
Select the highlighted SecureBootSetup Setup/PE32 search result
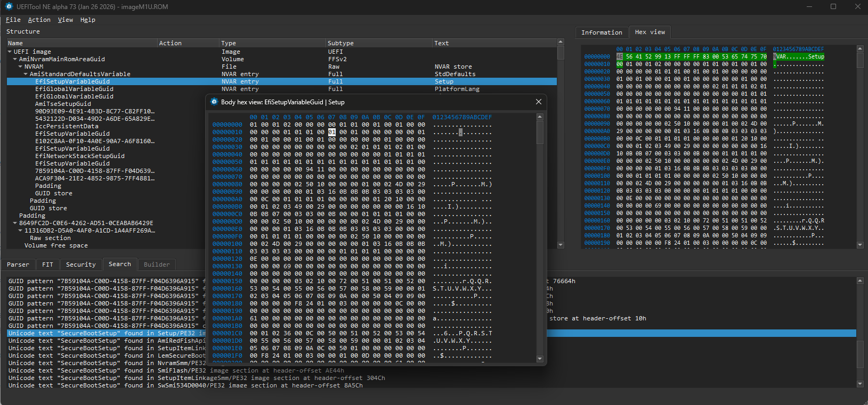coord(107,333)
